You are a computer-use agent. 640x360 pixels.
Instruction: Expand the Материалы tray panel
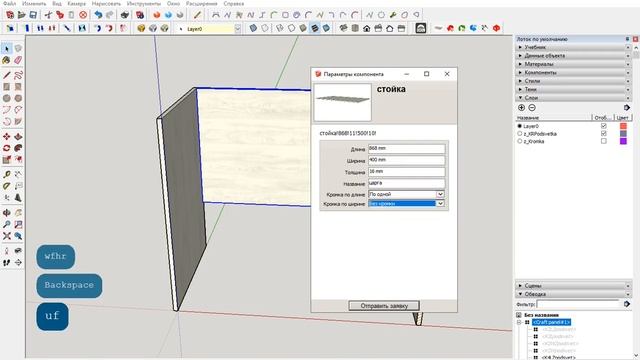point(573,64)
